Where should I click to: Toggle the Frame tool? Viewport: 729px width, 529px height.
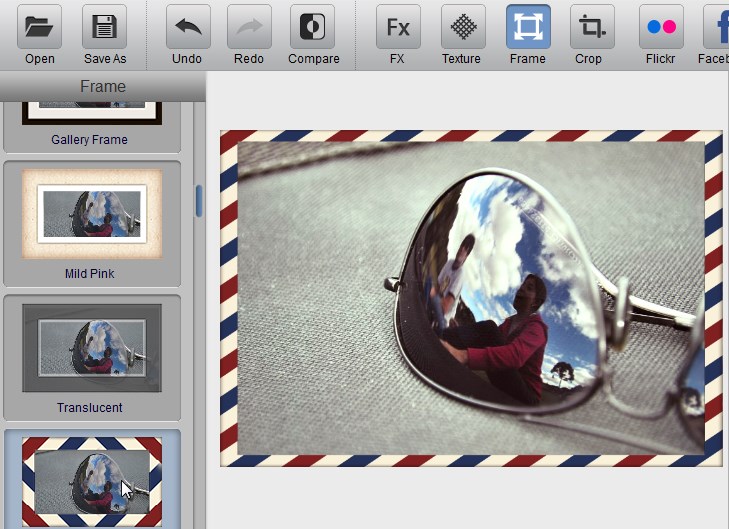click(x=528, y=26)
